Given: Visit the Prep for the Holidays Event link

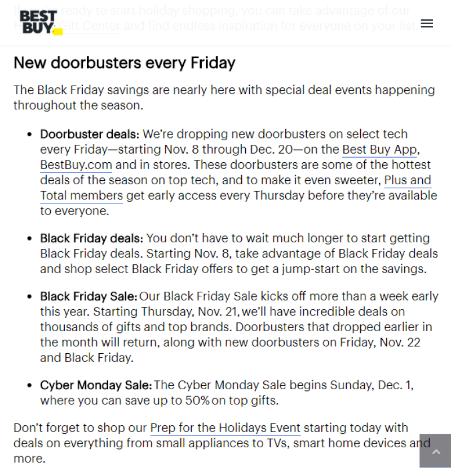Looking at the screenshot, I should coord(225,428).
